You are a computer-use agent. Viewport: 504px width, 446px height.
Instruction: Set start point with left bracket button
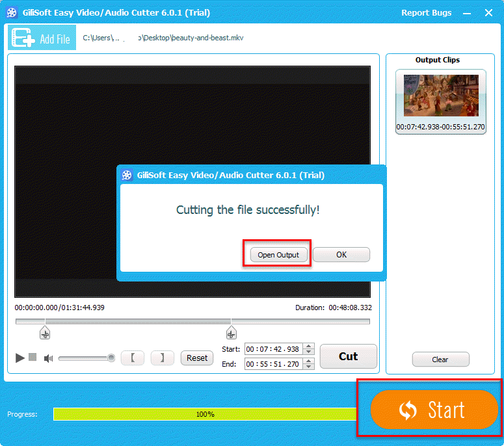click(x=133, y=358)
